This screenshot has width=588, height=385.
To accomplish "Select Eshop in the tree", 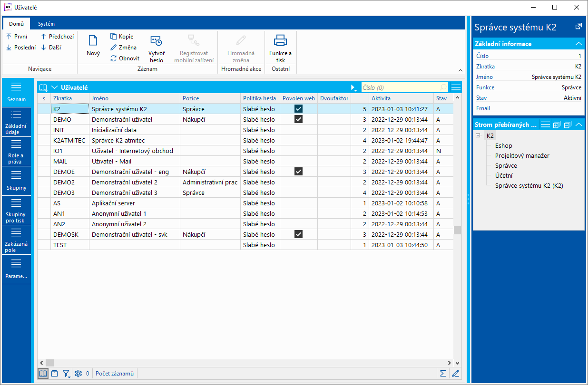I will 503,146.
